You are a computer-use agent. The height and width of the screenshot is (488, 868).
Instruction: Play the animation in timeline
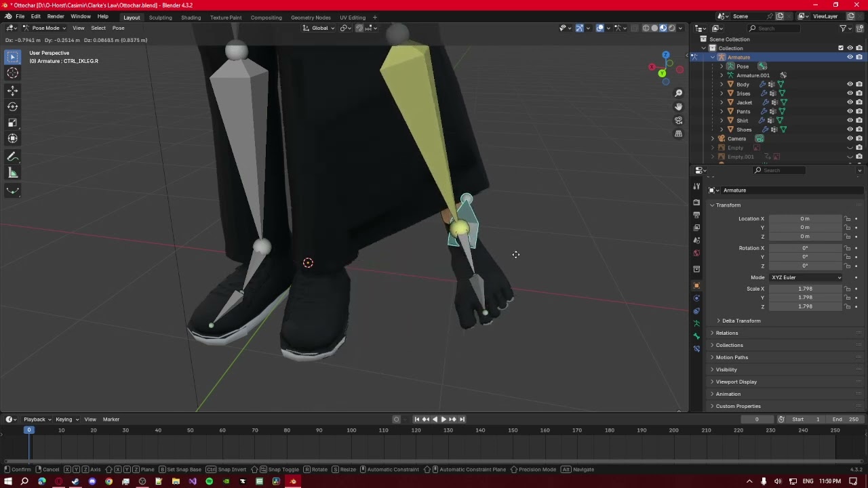[x=443, y=419]
